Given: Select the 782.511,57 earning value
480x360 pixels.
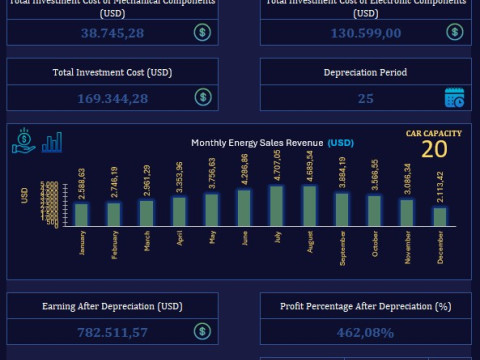Looking at the screenshot, I should (112, 332).
